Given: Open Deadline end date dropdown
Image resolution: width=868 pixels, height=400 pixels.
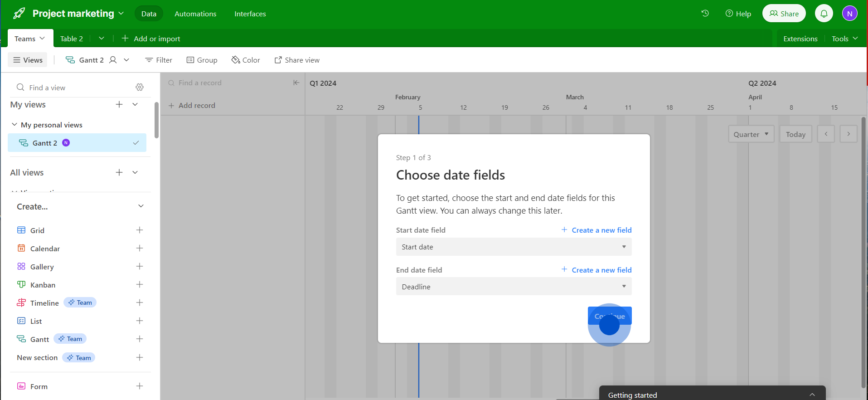Looking at the screenshot, I should (514, 287).
